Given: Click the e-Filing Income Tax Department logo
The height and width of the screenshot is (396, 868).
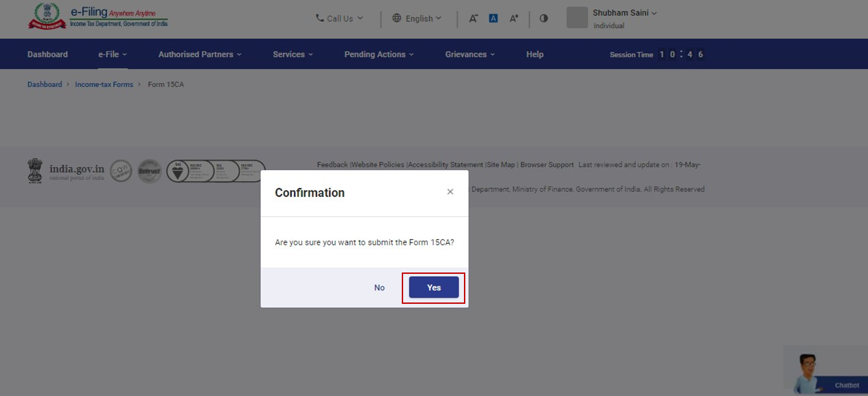Looking at the screenshot, I should pyautogui.click(x=98, y=17).
